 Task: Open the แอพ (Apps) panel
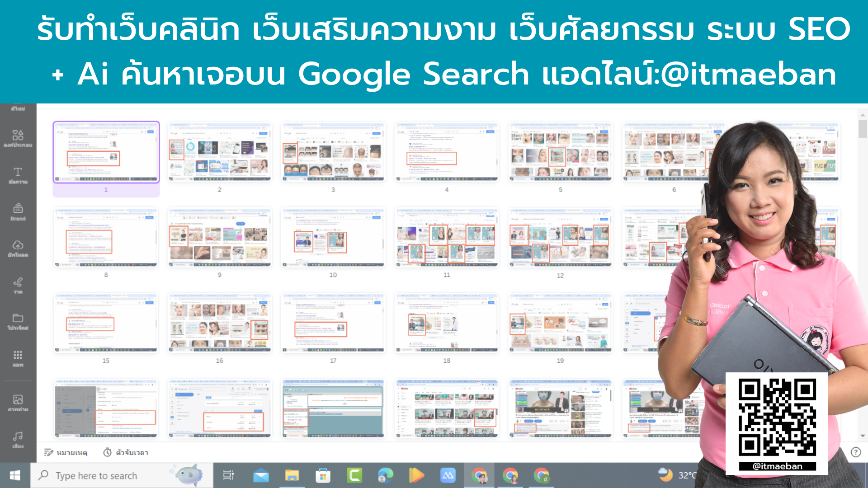click(17, 359)
